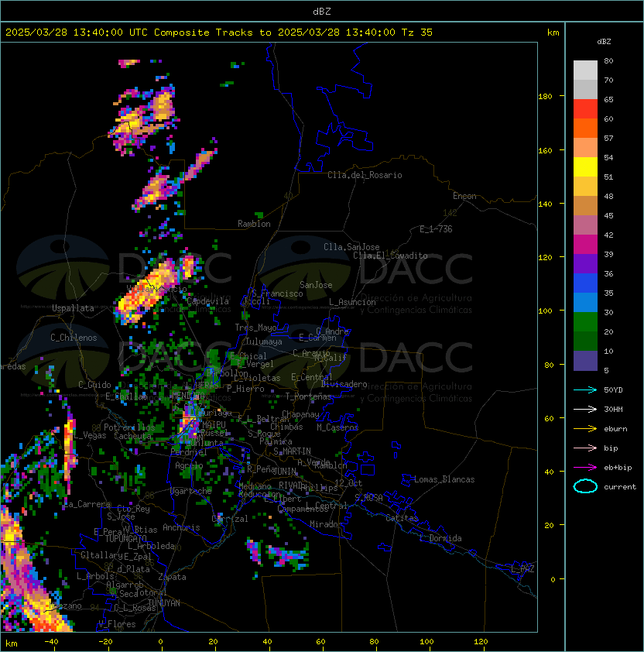Click the Ramblon label near 140 km
The height and width of the screenshot is (652, 644).
pos(254,224)
